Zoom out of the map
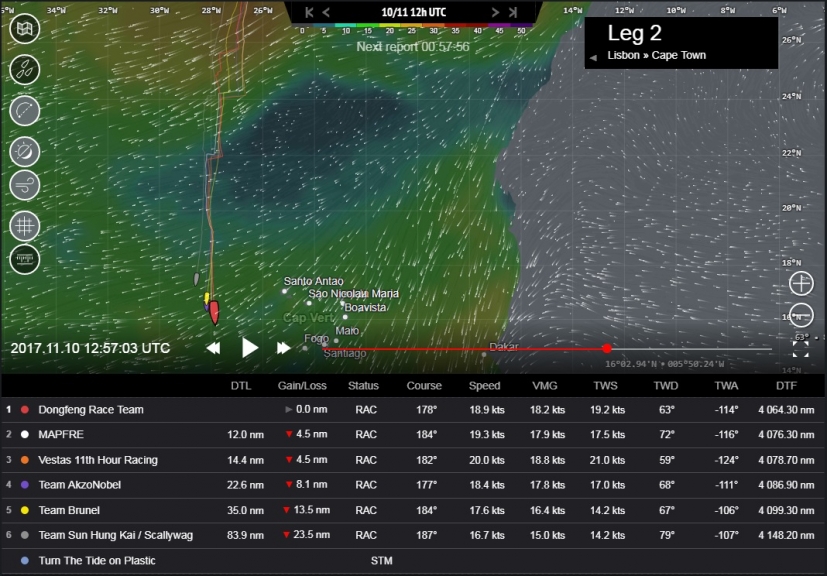Screen dimensions: 827x576 click(x=801, y=316)
